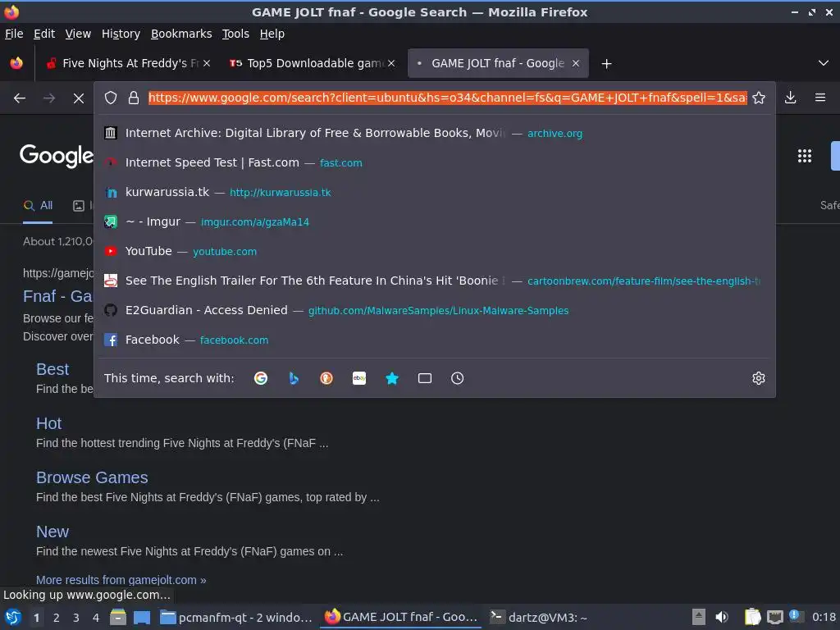Image resolution: width=840 pixels, height=630 pixels.
Task: Click the padlock site security icon
Action: (134, 98)
